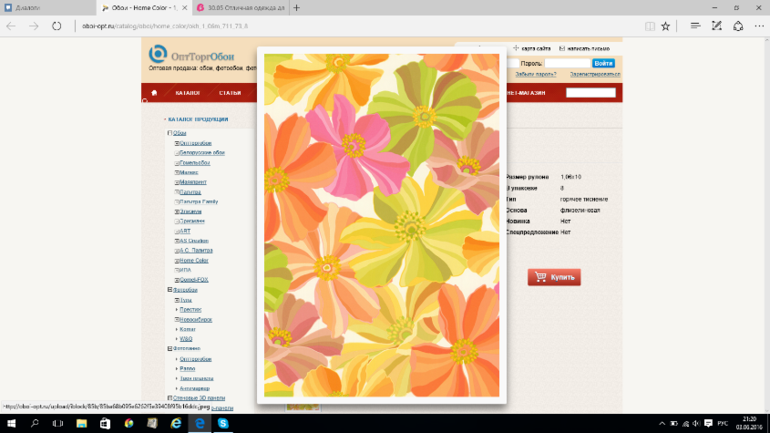
Task: Collapse the Фотообои tree node
Action: [169, 290]
